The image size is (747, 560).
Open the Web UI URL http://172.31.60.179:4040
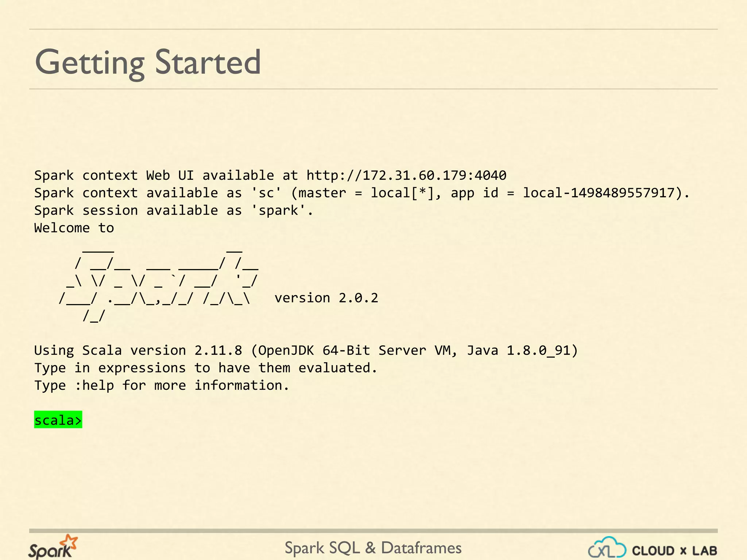click(406, 176)
